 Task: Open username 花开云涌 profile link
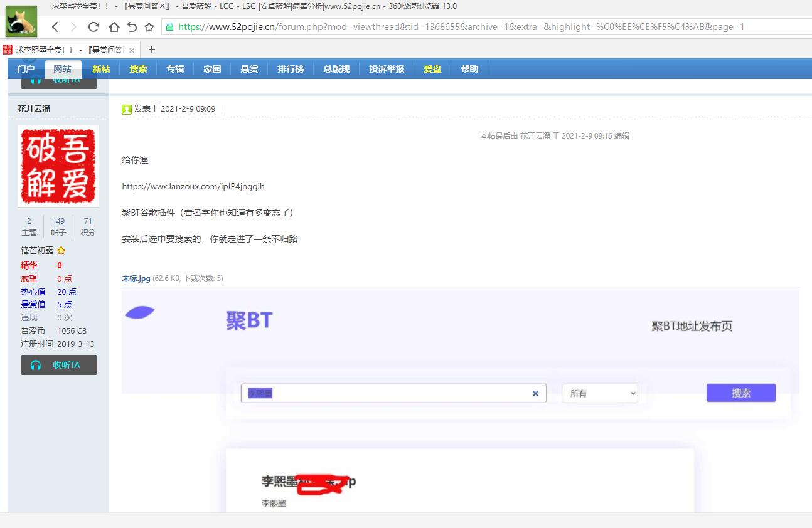[34, 108]
